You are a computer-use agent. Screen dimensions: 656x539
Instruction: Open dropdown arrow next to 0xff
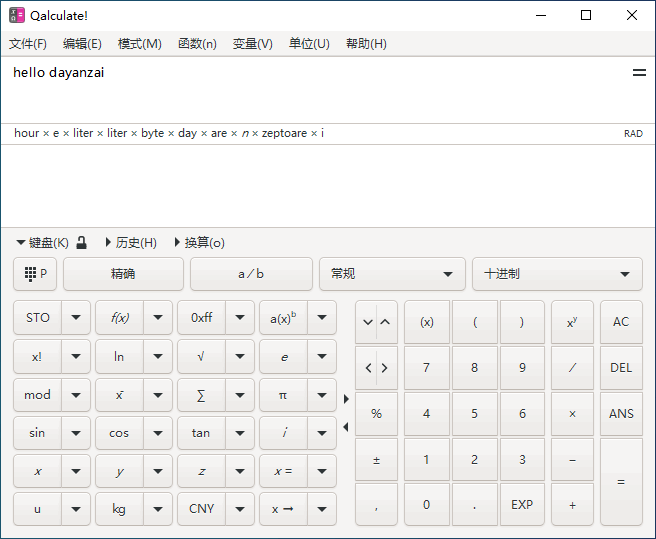240,318
